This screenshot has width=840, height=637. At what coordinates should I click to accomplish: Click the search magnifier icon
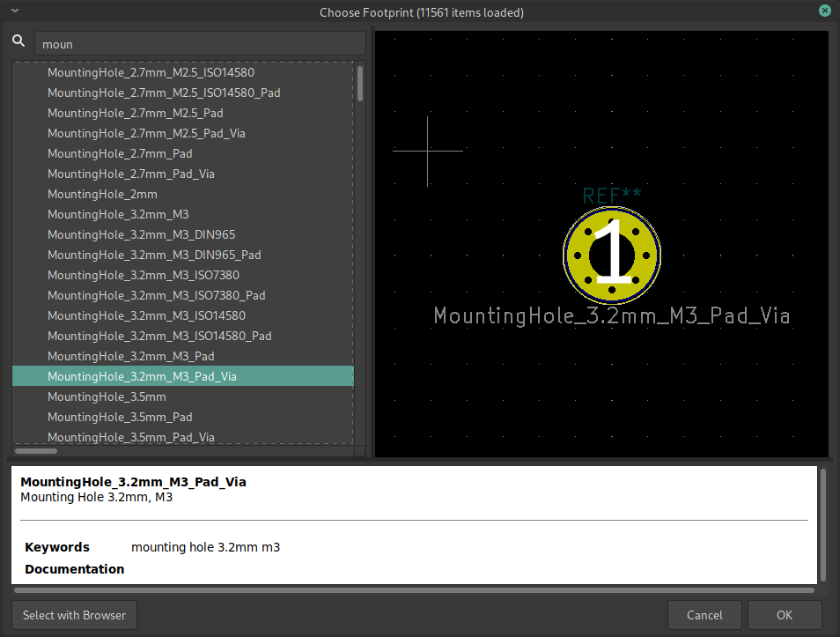coord(18,42)
